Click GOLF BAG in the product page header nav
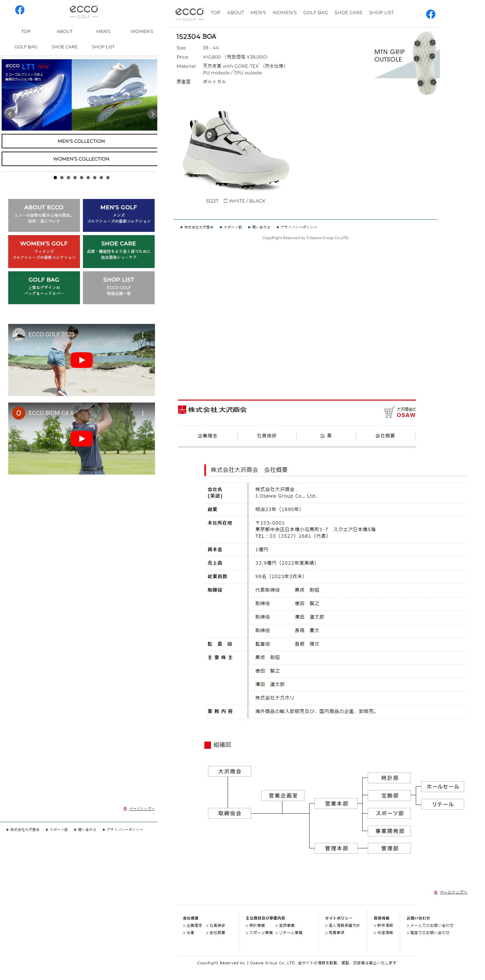 pos(315,12)
